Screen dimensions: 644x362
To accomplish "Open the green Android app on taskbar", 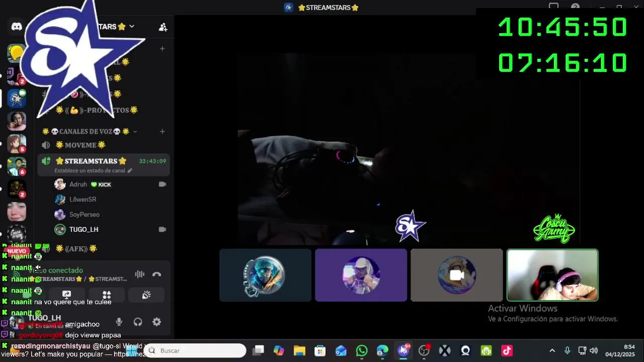I will (x=486, y=350).
